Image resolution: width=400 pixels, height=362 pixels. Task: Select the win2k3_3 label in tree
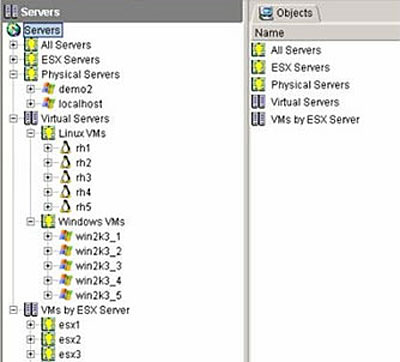99,266
